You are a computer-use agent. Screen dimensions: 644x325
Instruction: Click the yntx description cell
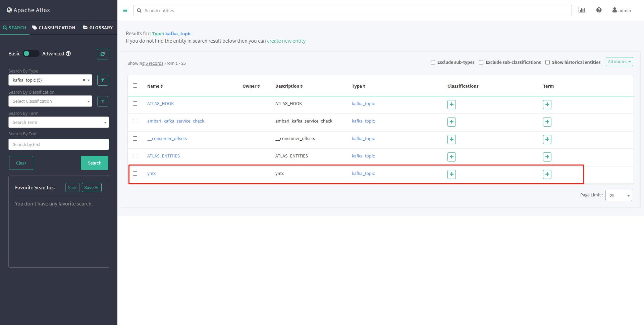coord(280,173)
